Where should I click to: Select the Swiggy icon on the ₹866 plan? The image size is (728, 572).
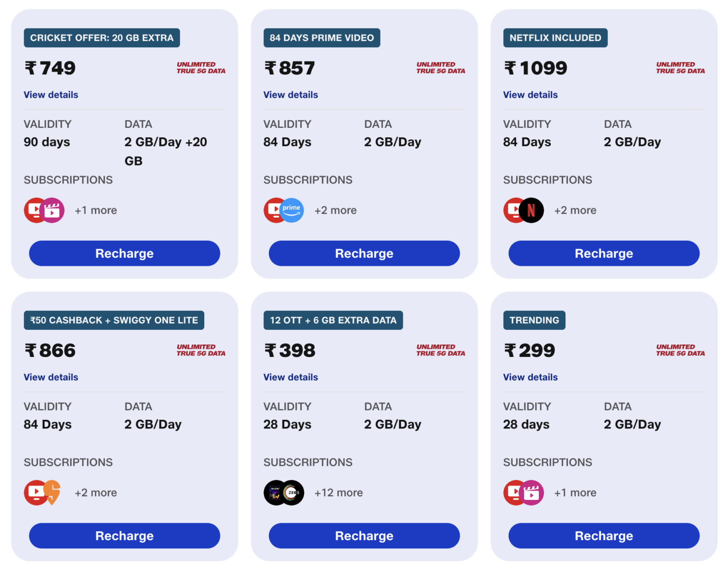[53, 492]
